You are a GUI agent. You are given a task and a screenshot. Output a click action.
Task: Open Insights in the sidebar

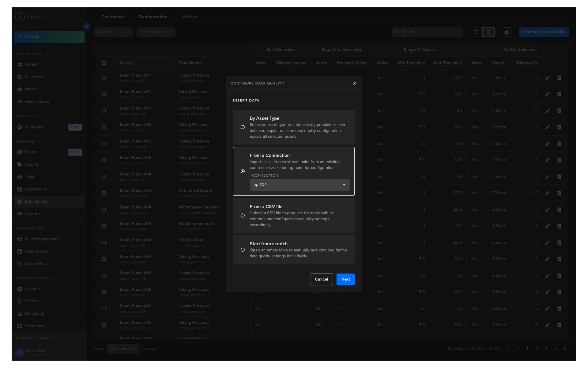[x=49, y=164]
